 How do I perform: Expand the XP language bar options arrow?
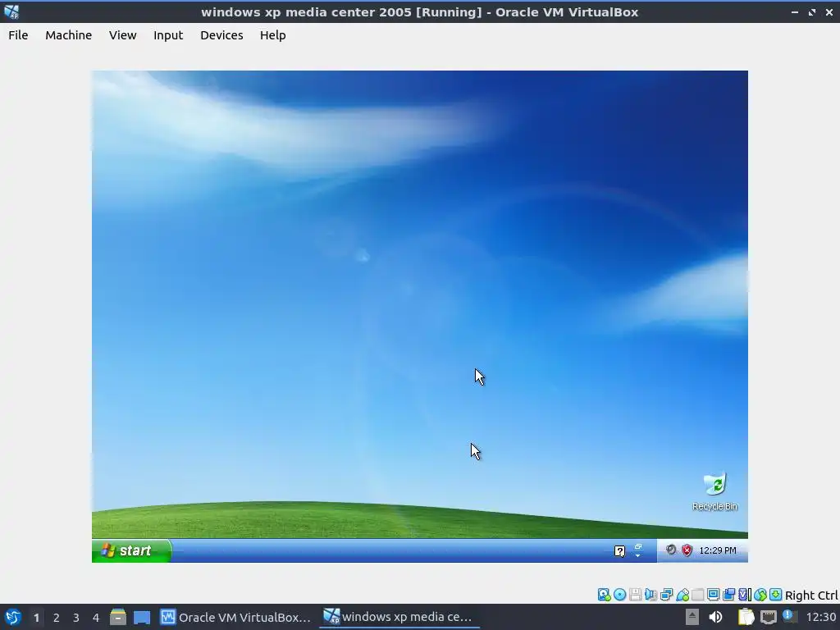click(637, 556)
